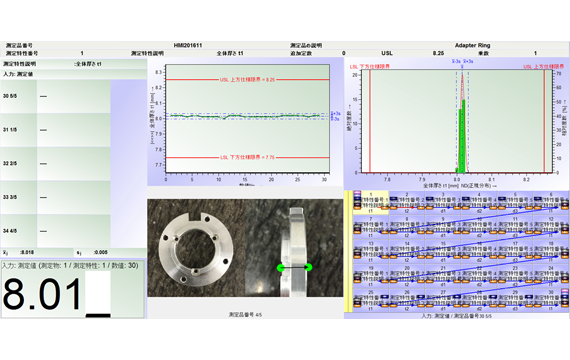
Task: Click the right green thickness marker dot
Action: coord(309,268)
